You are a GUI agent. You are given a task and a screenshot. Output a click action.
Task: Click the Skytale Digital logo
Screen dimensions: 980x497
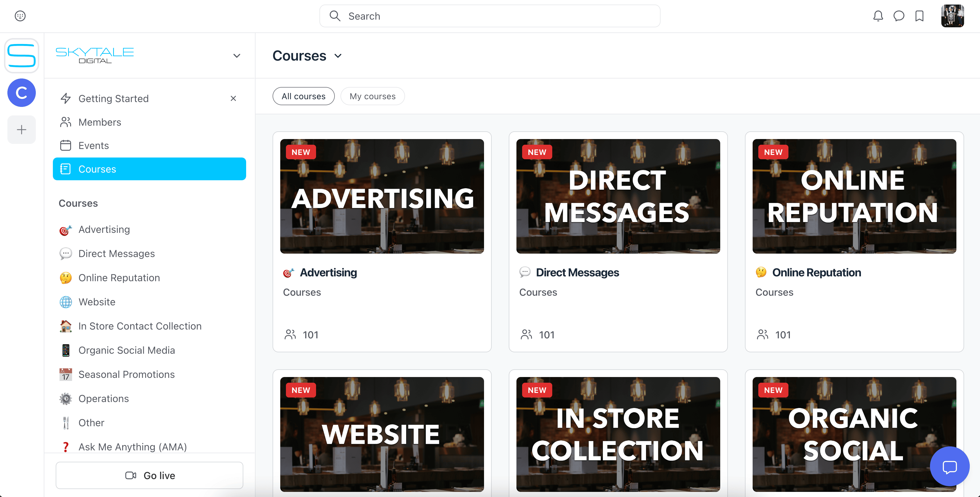tap(95, 55)
